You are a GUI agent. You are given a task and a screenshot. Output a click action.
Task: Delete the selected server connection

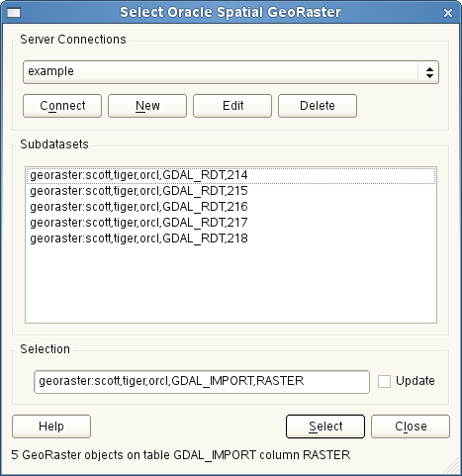(x=318, y=106)
